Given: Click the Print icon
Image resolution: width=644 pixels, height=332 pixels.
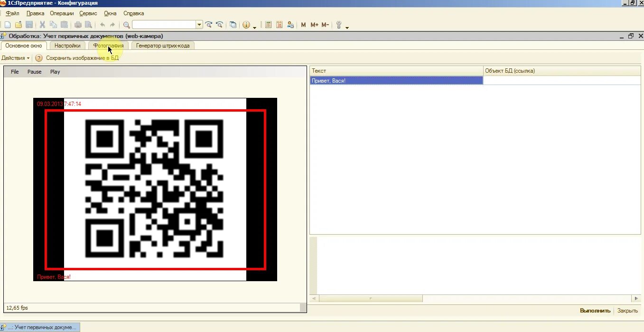Looking at the screenshot, I should [x=78, y=25].
